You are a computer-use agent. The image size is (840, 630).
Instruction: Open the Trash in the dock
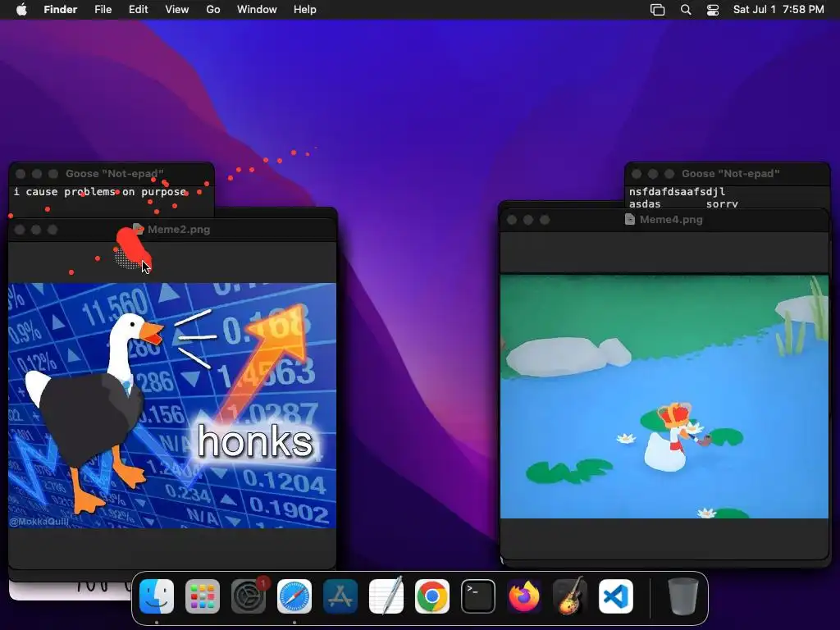[x=683, y=596]
